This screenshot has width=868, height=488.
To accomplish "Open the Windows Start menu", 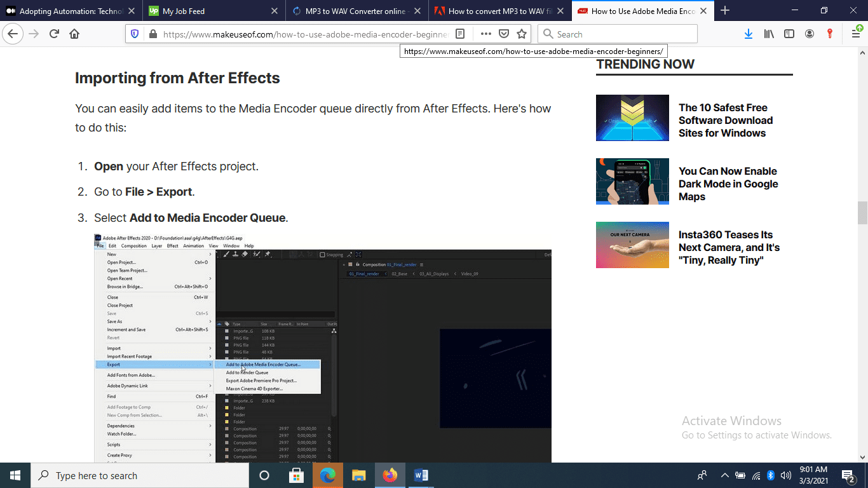I will click(15, 475).
